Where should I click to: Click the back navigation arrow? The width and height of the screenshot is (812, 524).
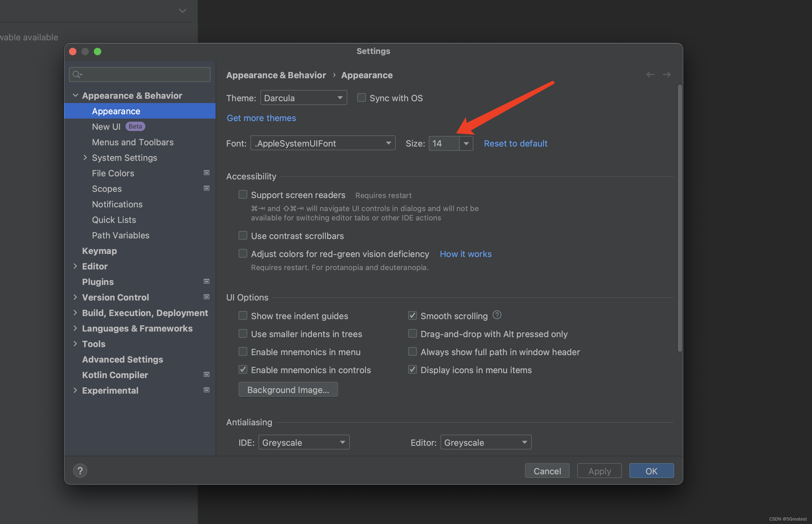(x=650, y=75)
